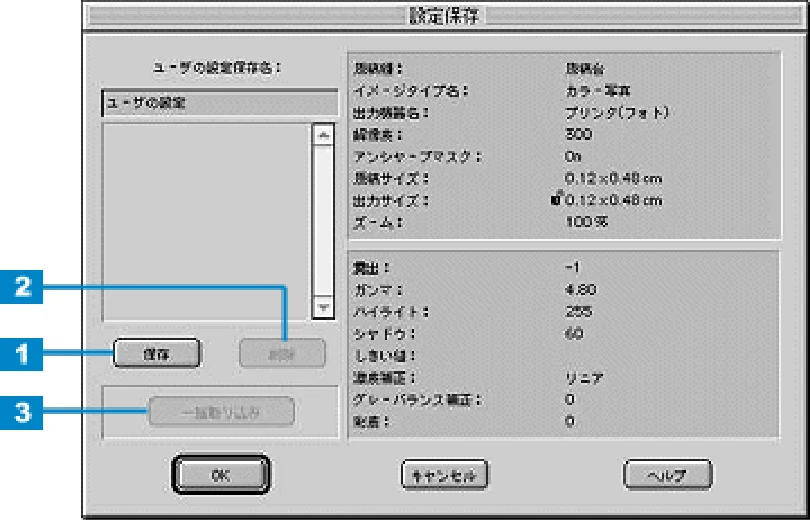Click the ユーザの設定 name input field
The height and width of the screenshot is (520, 810).
pos(220,103)
